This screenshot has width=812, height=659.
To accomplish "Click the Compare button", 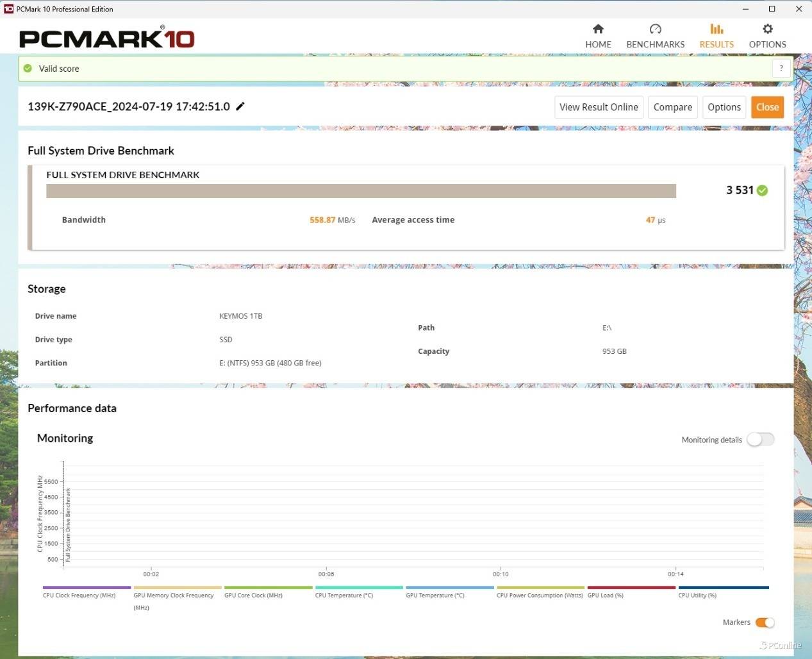I will [x=672, y=107].
